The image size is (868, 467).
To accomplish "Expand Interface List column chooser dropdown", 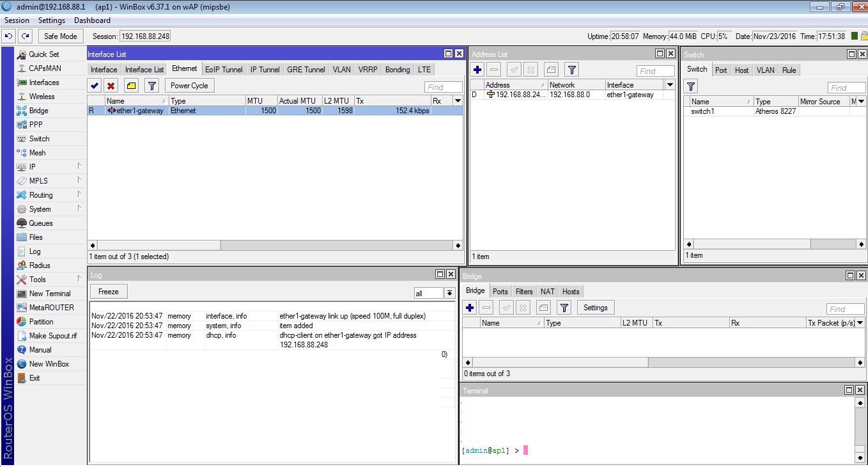I will [x=457, y=101].
